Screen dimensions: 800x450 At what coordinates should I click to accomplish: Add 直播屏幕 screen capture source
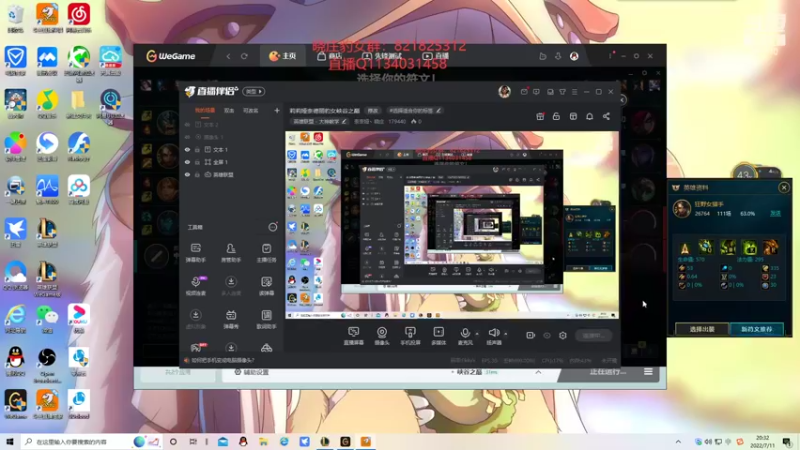(x=354, y=336)
